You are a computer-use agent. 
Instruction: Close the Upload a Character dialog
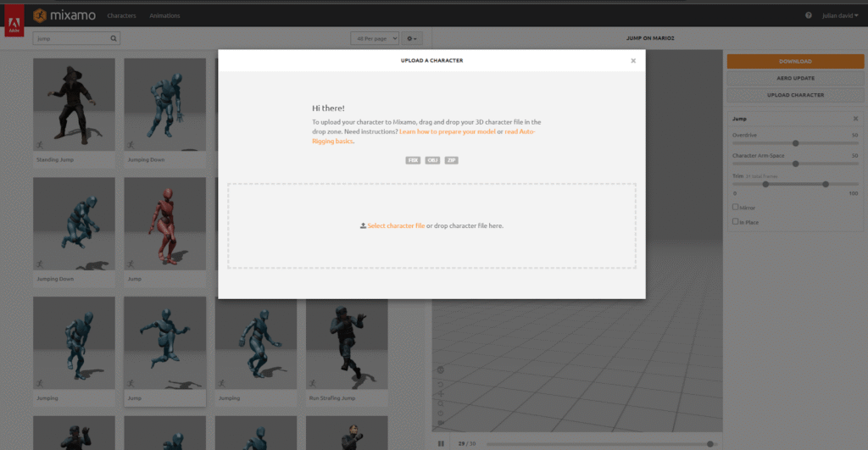point(633,61)
